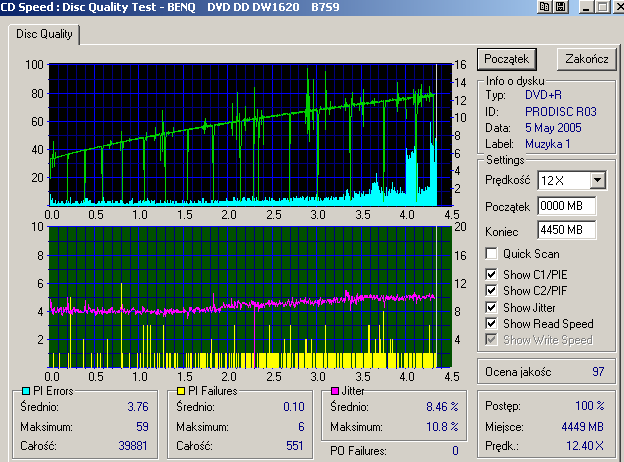Click the Koniec 4450 MB input field
624x462 pixels.
click(567, 230)
